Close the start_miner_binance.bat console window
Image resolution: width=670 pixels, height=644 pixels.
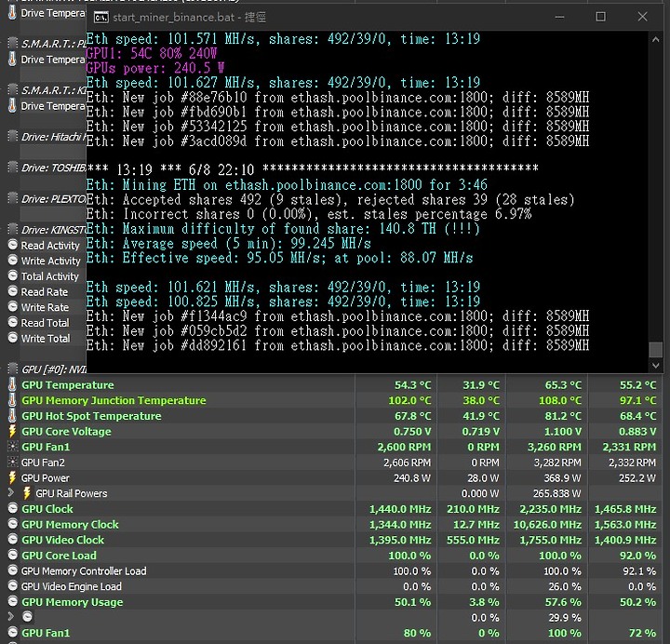click(642, 17)
